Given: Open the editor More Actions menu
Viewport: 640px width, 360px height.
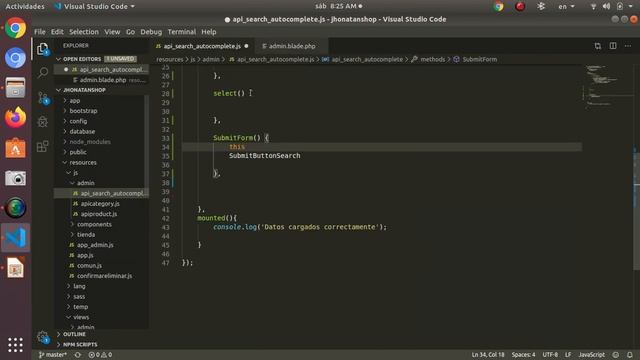Looking at the screenshot, I should click(x=628, y=46).
